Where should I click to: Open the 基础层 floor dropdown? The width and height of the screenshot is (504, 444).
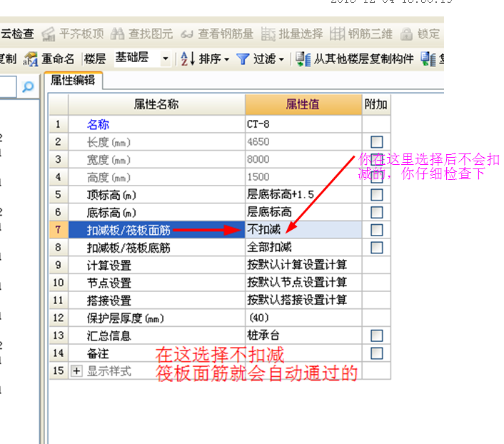point(166,59)
